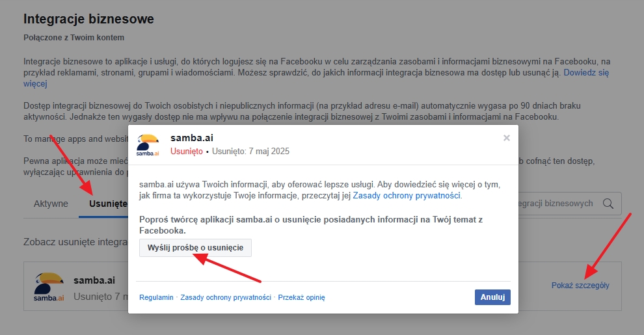Click samba.ai logo in removed integrations list
Viewport: 644px width, 335px height.
click(49, 287)
